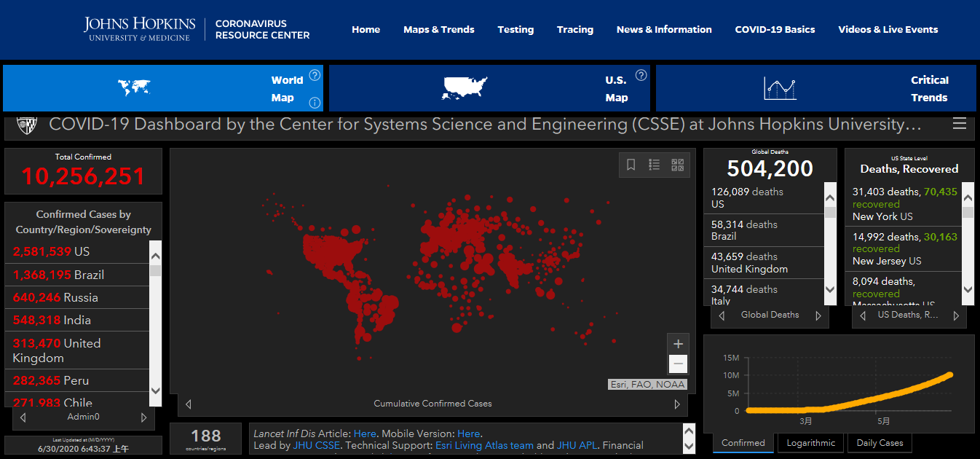
Task: Click the scrollbar thumb in Global Deaths list
Action: point(830,213)
